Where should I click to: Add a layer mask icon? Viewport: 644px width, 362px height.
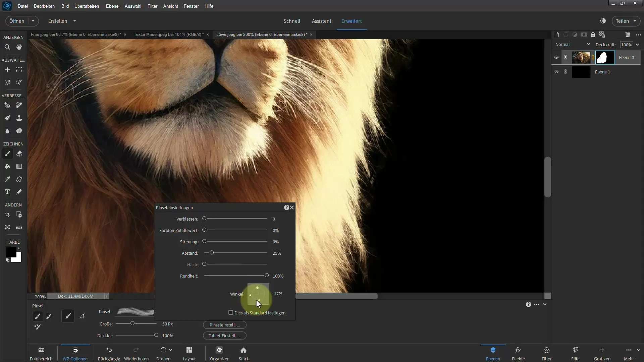pos(584,35)
